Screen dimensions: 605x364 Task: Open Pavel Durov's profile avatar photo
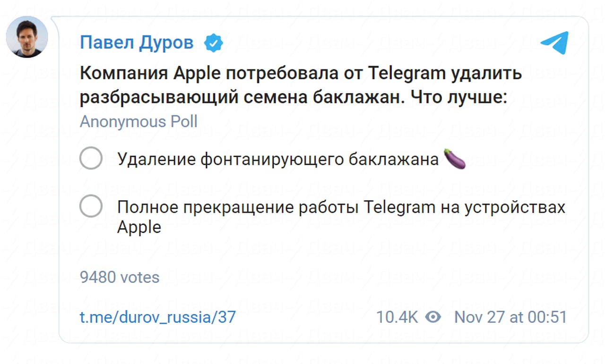pyautogui.click(x=27, y=37)
